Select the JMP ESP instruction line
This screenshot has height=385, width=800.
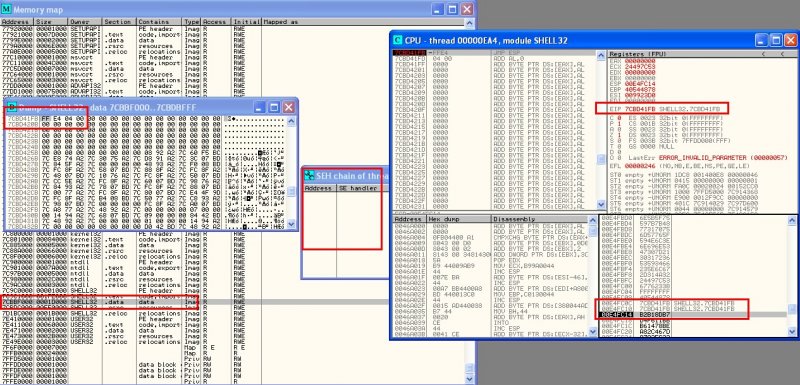[x=494, y=53]
